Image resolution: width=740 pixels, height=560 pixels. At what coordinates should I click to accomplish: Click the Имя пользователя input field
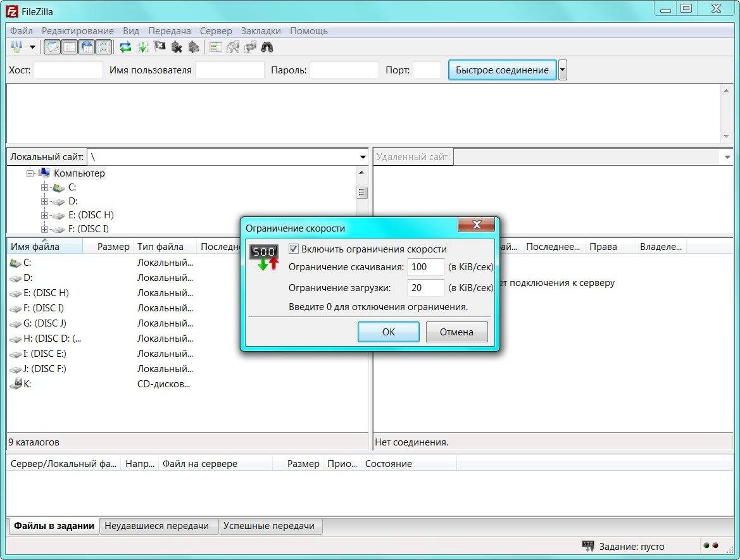pos(230,70)
